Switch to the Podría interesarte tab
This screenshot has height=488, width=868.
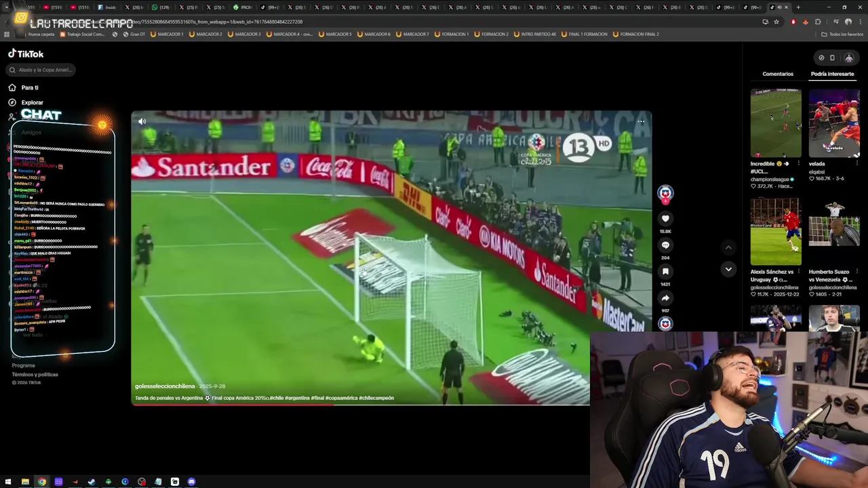coord(832,74)
